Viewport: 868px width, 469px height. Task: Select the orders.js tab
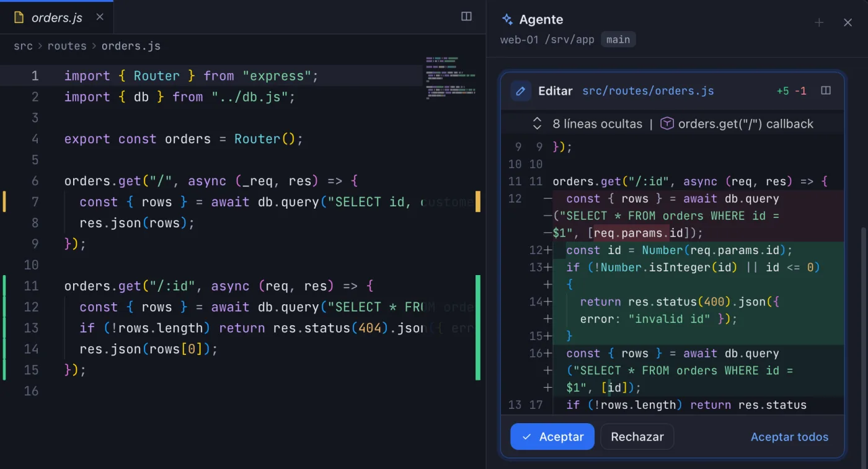pos(56,17)
